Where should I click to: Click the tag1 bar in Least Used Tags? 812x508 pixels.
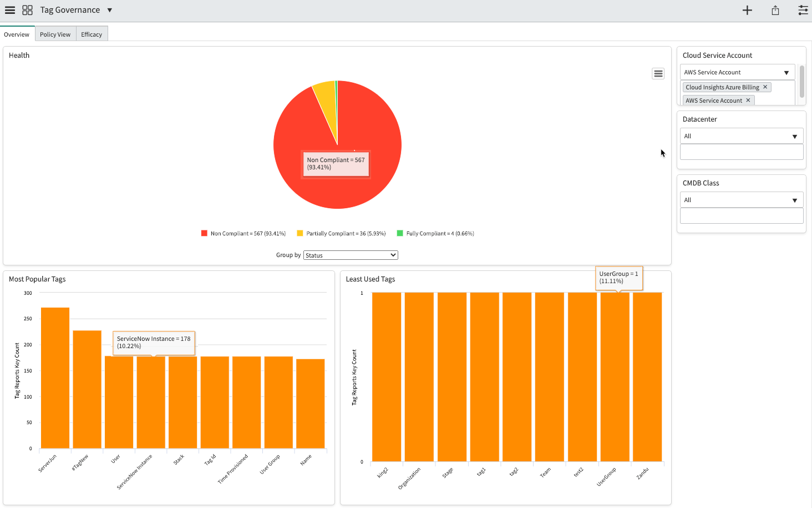(x=485, y=377)
